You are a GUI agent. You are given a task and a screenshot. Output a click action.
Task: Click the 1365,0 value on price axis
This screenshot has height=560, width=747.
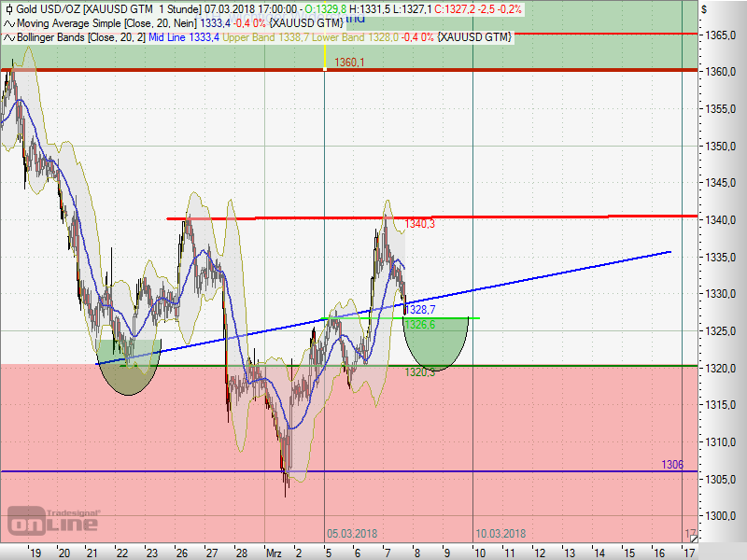(722, 35)
